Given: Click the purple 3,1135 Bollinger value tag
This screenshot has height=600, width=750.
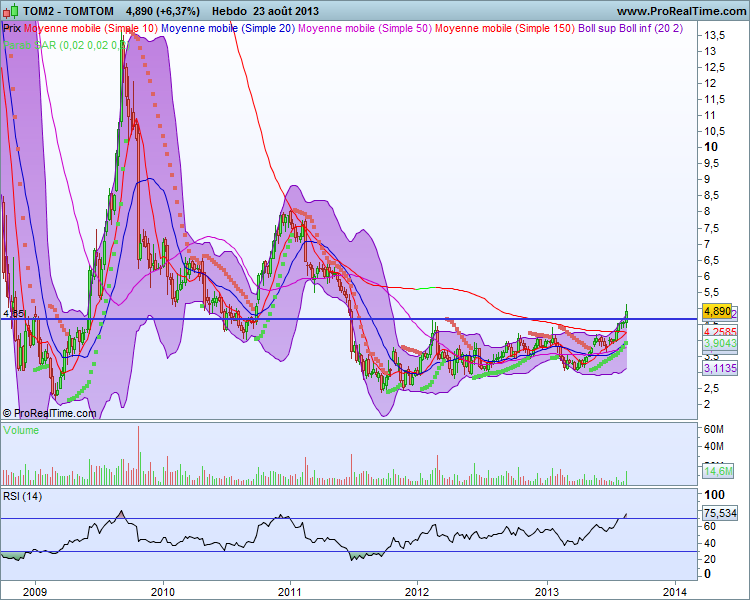Looking at the screenshot, I should [x=720, y=368].
